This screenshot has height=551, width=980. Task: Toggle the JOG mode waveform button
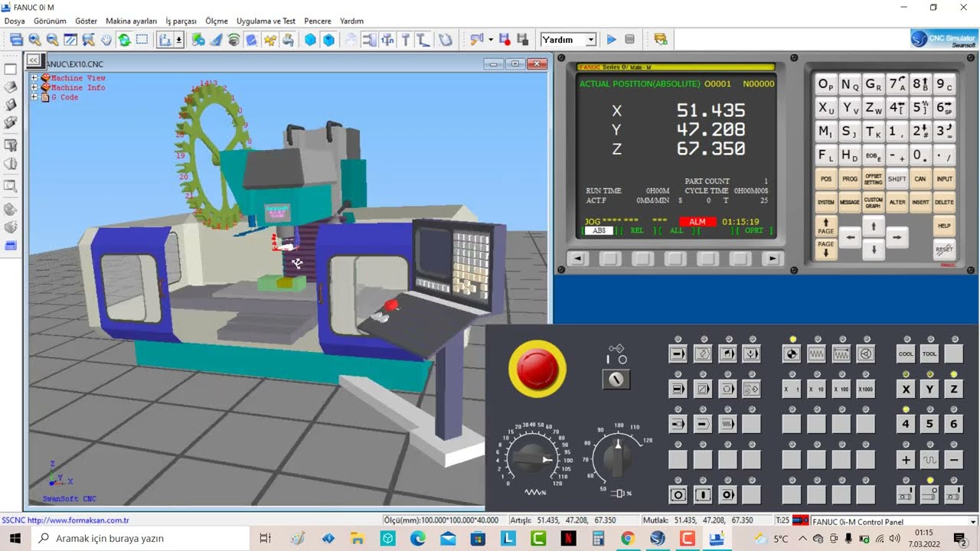pyautogui.click(x=816, y=354)
